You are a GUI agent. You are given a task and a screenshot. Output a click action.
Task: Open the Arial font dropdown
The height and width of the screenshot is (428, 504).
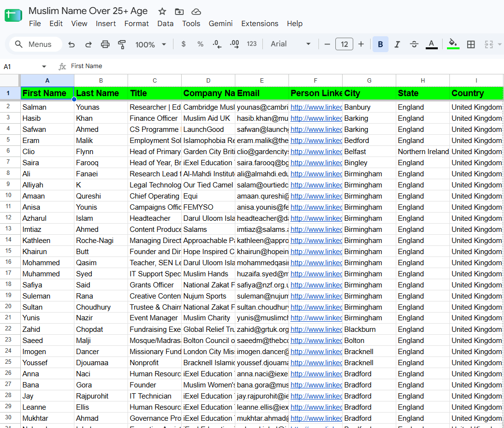290,44
